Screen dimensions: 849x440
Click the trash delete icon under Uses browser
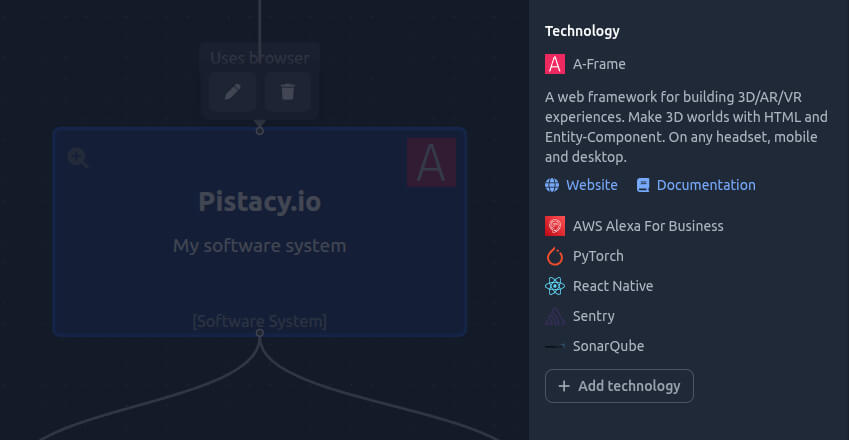288,91
